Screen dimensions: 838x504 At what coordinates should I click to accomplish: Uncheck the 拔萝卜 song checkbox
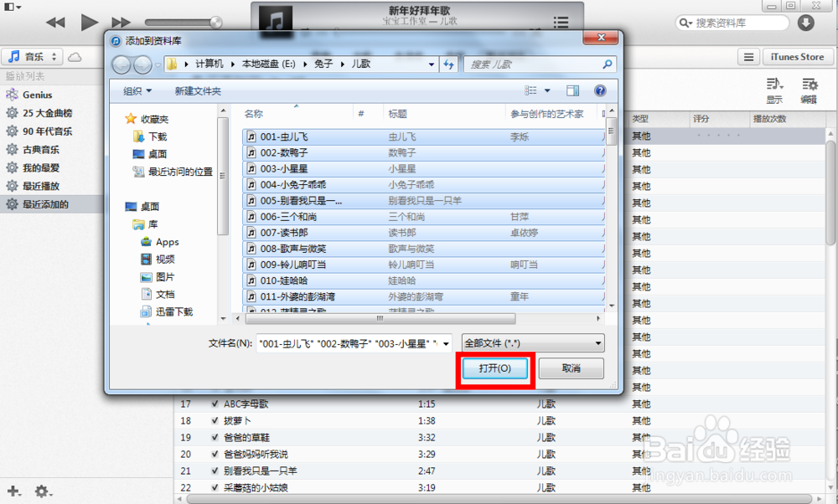(x=215, y=420)
